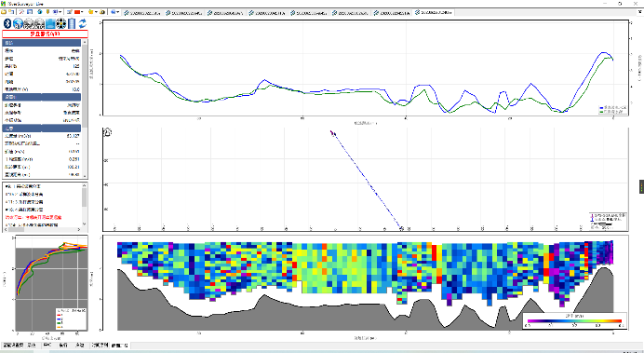The image size is (644, 353).
Task: Click the second gray disc device icon
Action: tap(39, 23)
